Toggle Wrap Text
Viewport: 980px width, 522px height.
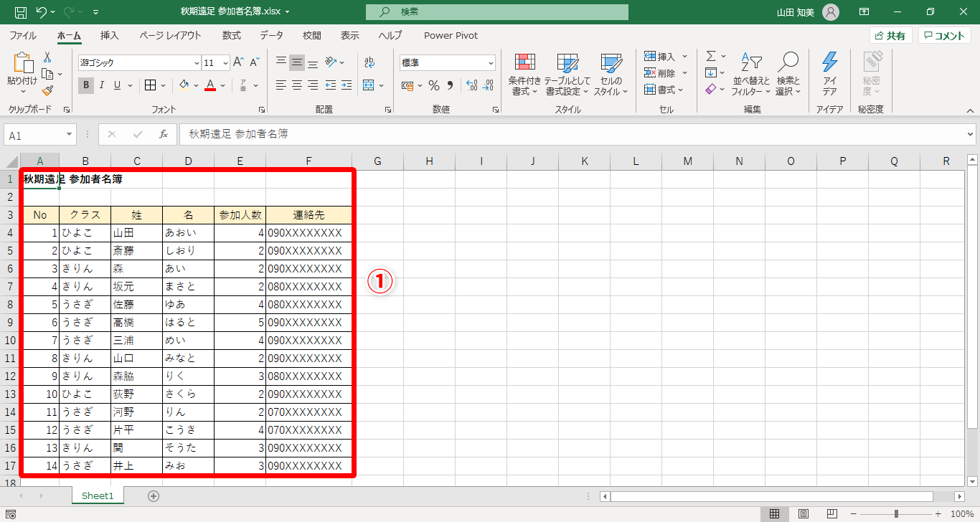[x=369, y=62]
